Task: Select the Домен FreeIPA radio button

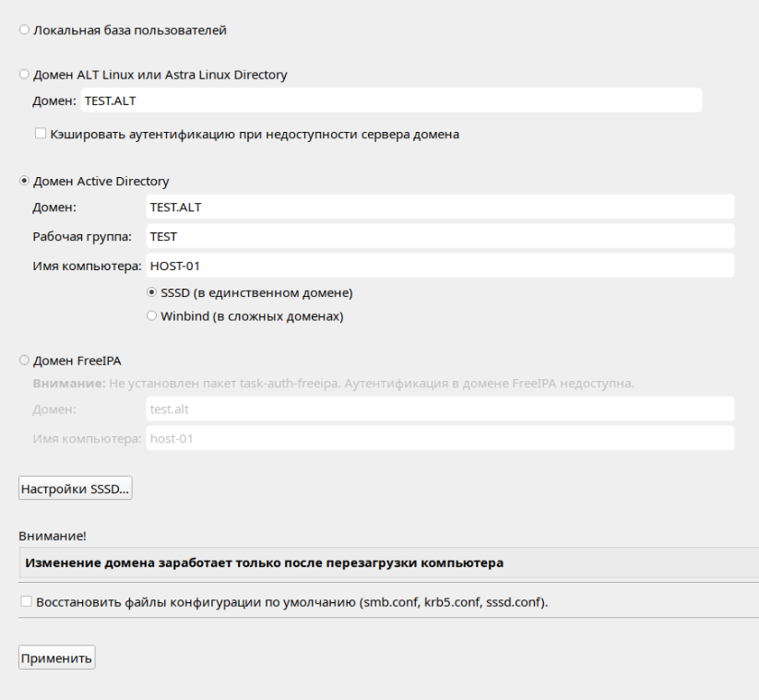Action: [x=24, y=361]
